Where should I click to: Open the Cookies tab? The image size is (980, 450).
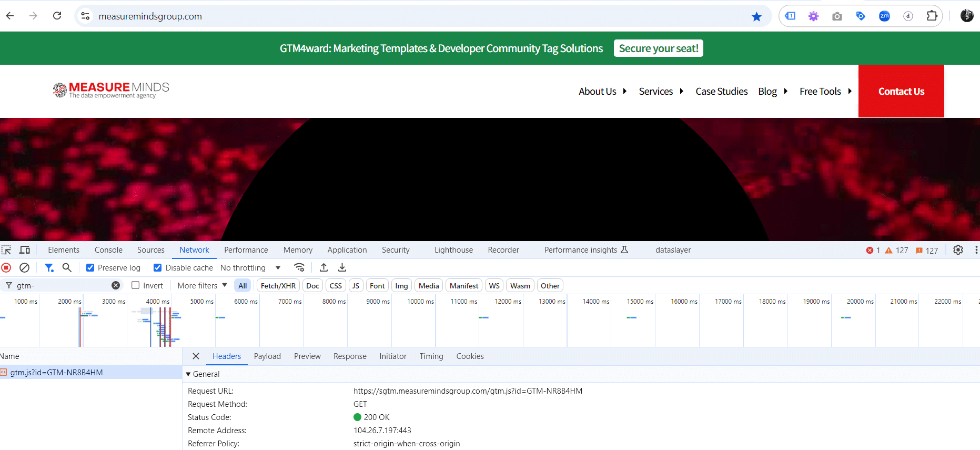coord(470,356)
